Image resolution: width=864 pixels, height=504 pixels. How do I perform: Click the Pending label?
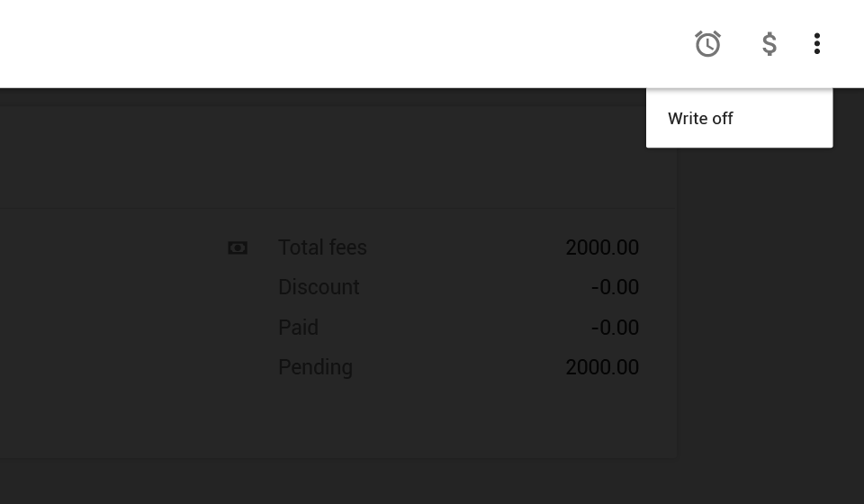pyautogui.click(x=315, y=367)
